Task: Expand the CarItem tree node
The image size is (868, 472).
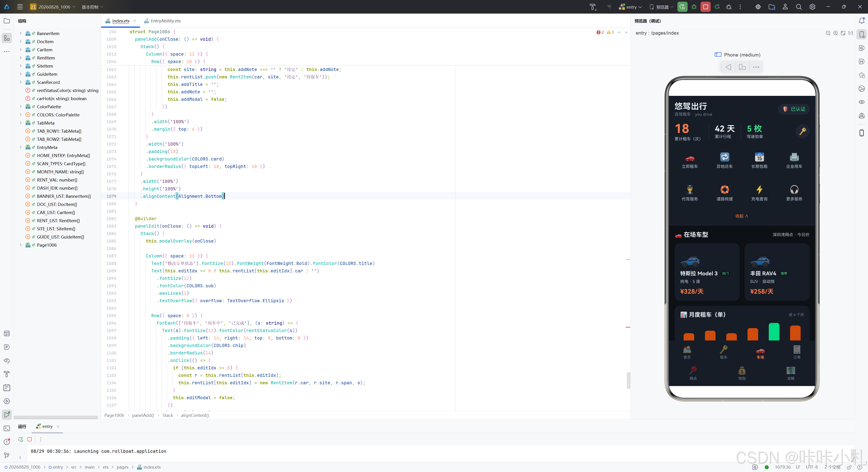Action: click(21, 50)
